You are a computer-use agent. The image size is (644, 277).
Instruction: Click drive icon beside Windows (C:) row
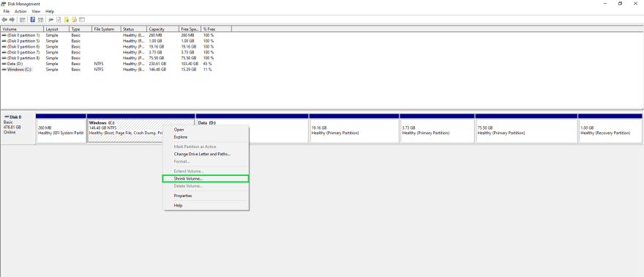click(x=4, y=70)
